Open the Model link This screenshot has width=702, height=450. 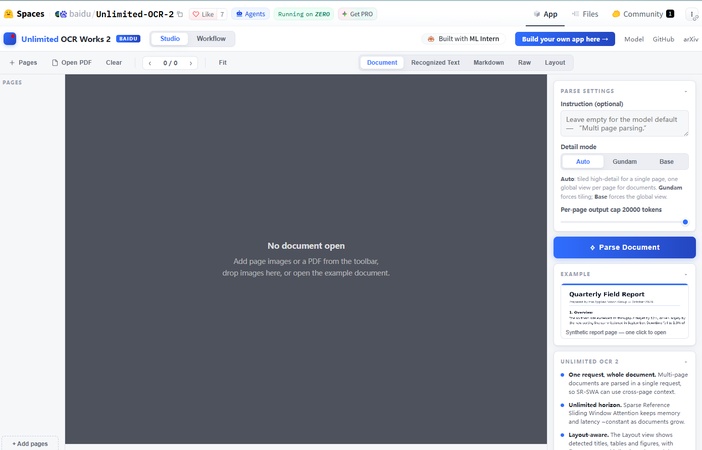(634, 39)
